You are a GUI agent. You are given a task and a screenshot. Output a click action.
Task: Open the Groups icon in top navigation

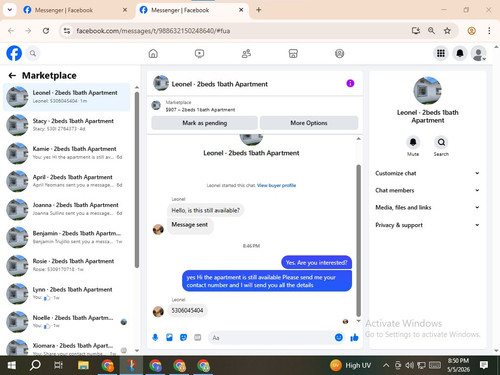click(339, 54)
